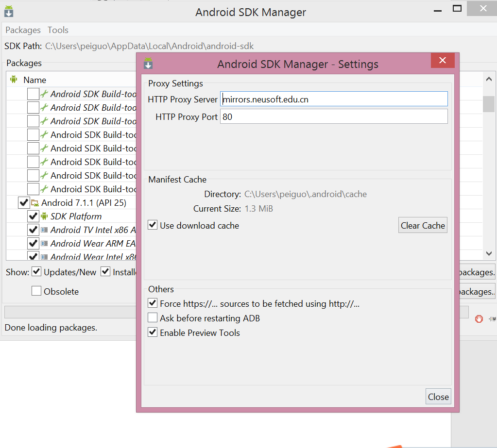Click the package list scroll up arrow
Screen dimensions: 497x448
489,79
